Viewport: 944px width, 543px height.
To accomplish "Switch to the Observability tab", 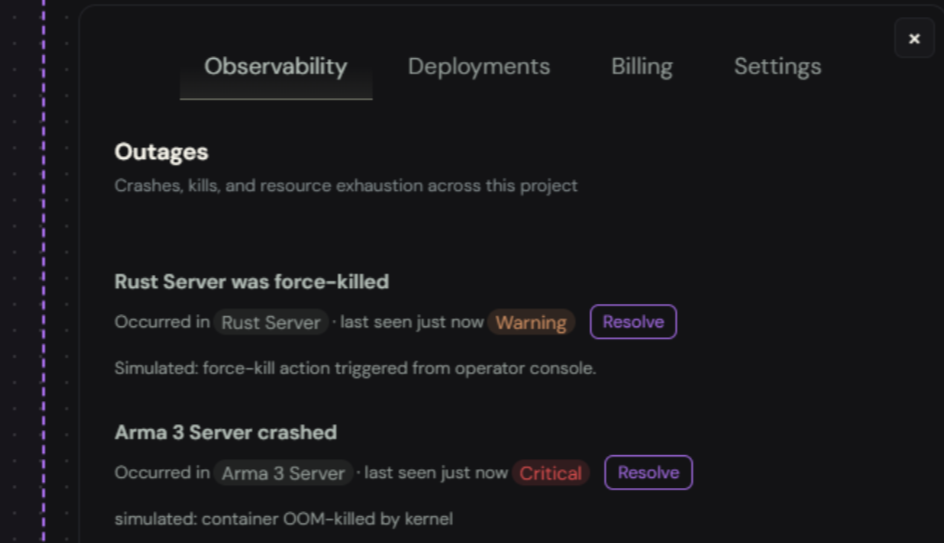I will point(275,67).
